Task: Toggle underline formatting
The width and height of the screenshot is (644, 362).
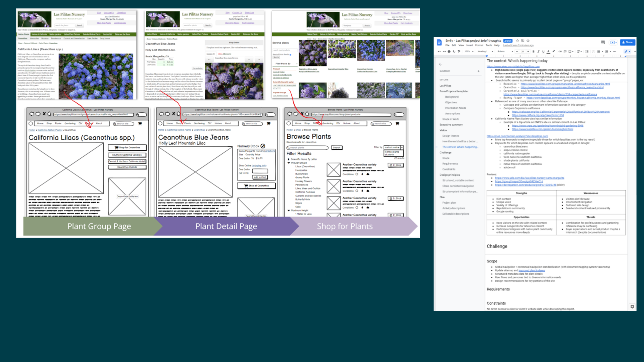Action: pyautogui.click(x=543, y=51)
